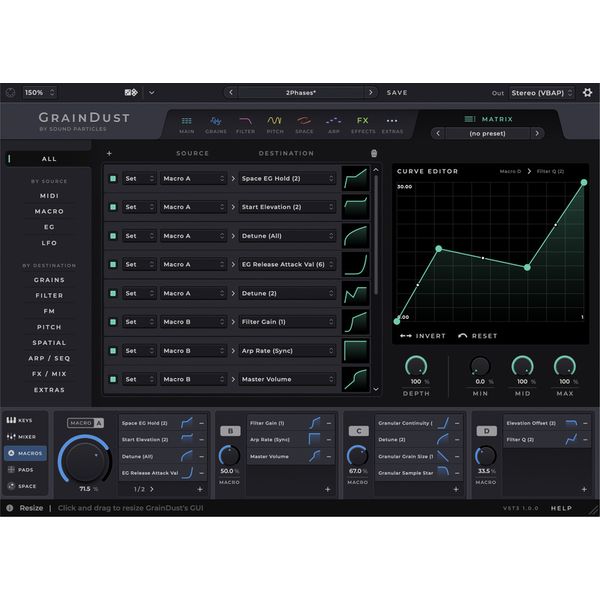Open the Grains section icon
The image size is (600, 600).
pyautogui.click(x=216, y=121)
